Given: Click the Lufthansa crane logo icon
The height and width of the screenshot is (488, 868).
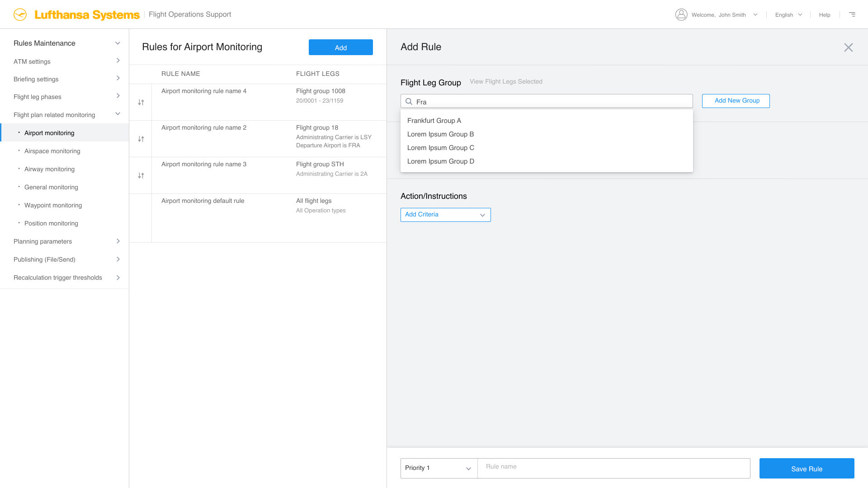Looking at the screenshot, I should click(x=20, y=14).
